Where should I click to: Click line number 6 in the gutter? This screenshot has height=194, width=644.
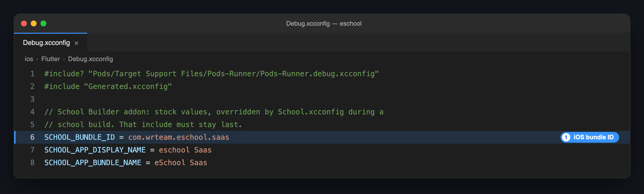point(32,137)
